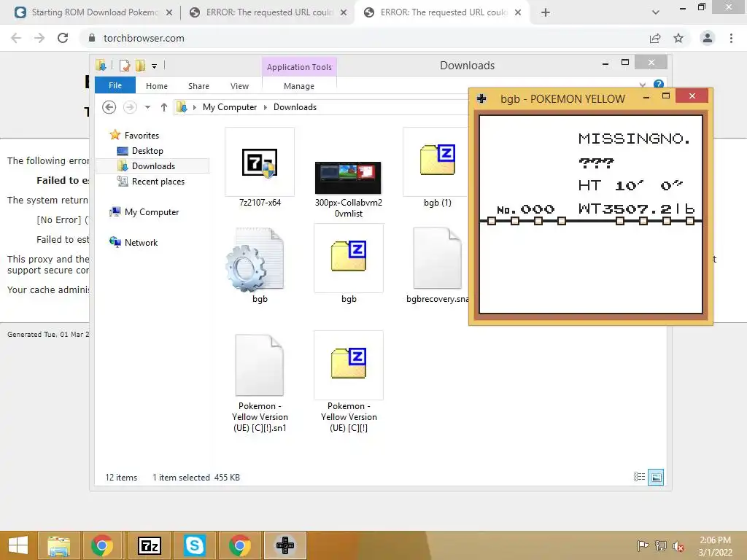Expand the Explorer ribbon chevron
The image size is (747, 560).
pyautogui.click(x=643, y=85)
